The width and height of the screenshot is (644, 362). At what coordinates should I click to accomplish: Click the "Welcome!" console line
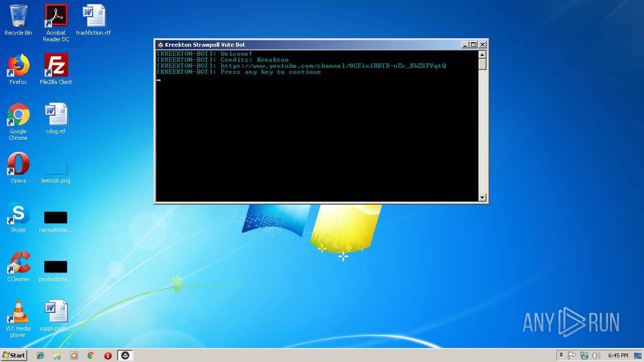point(204,54)
